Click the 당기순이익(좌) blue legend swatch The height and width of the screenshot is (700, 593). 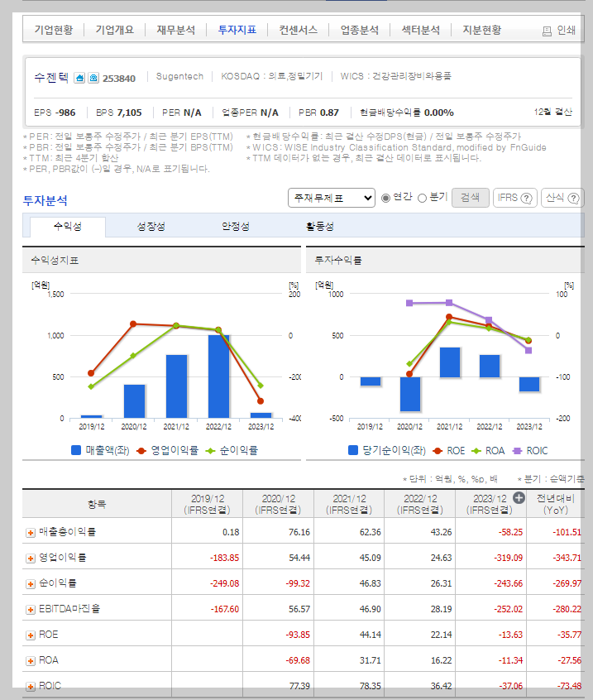(353, 450)
